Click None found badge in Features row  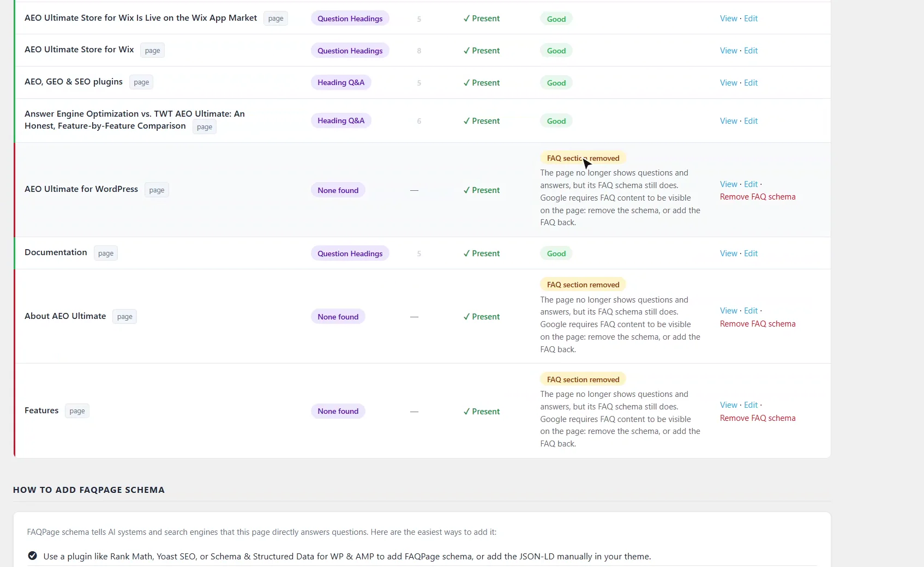tap(338, 411)
